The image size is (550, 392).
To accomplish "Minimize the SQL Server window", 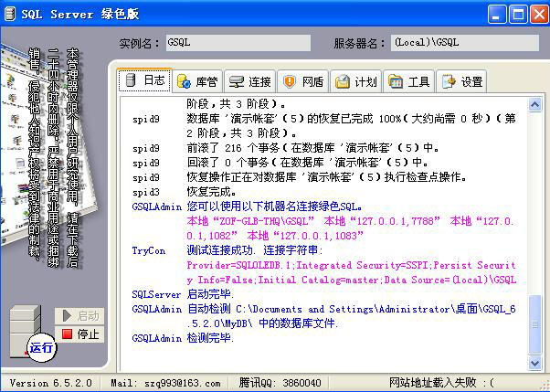I will 497,15.
